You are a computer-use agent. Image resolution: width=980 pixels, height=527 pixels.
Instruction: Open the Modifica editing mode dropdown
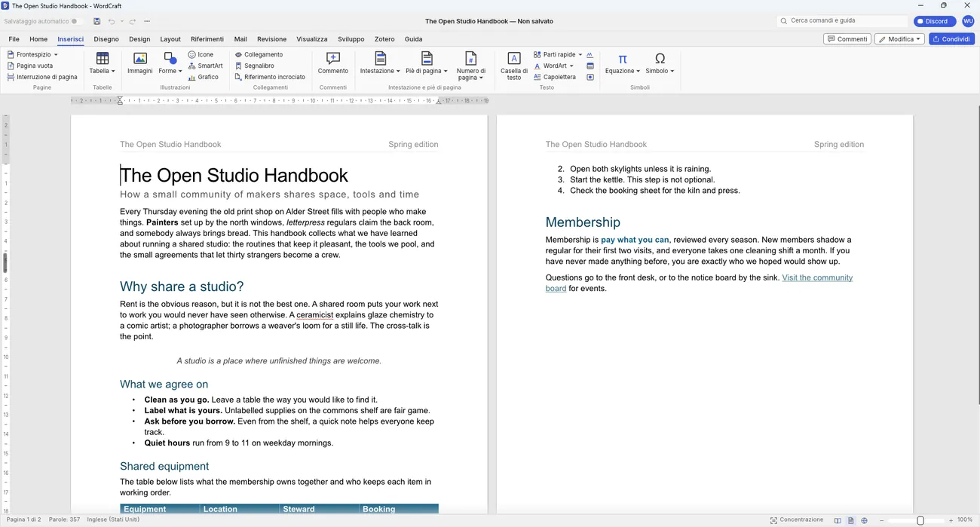coord(900,39)
